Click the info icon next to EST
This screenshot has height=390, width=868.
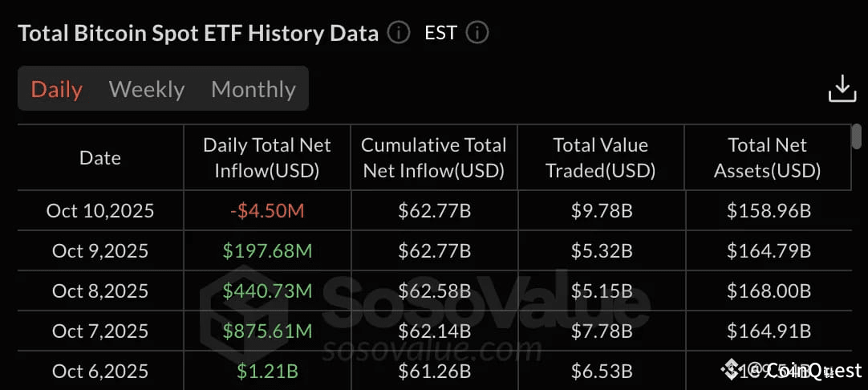[477, 33]
